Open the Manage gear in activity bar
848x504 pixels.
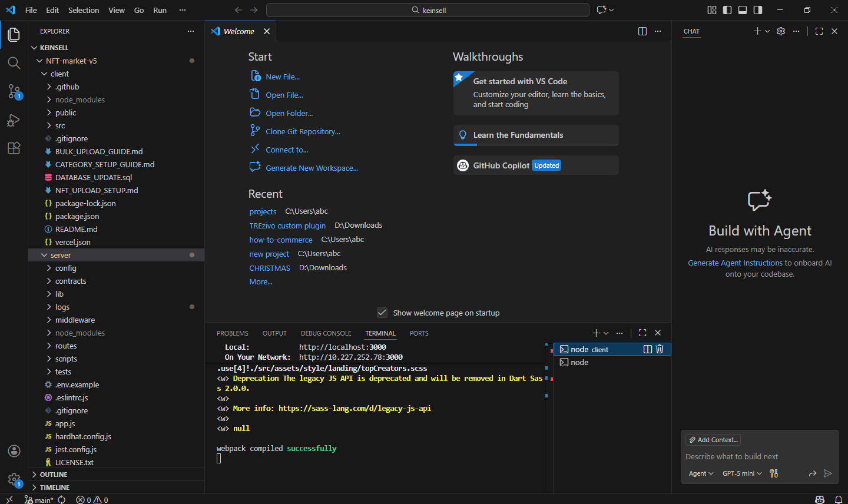tap(14, 479)
